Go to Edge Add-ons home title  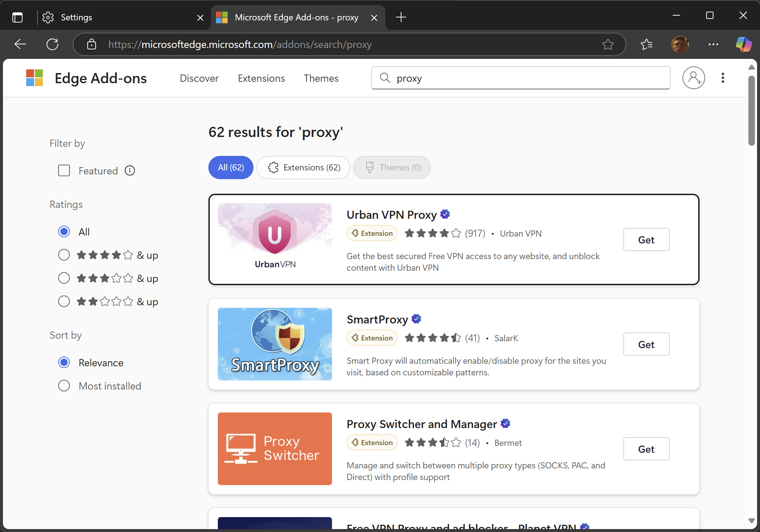(x=101, y=78)
